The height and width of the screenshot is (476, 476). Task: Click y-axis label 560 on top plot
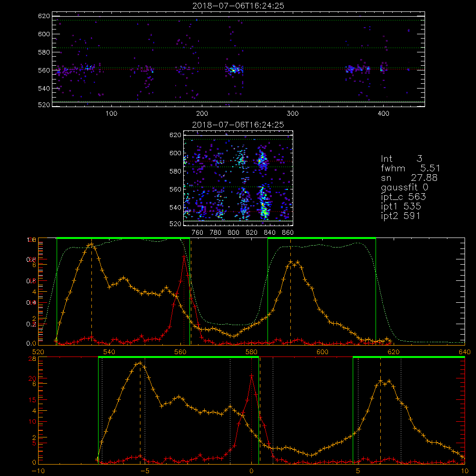coord(44,70)
